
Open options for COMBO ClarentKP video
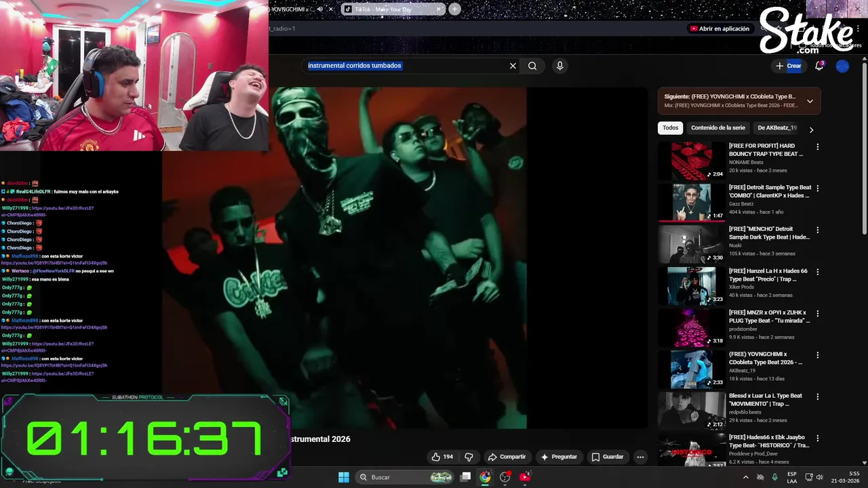click(x=817, y=188)
